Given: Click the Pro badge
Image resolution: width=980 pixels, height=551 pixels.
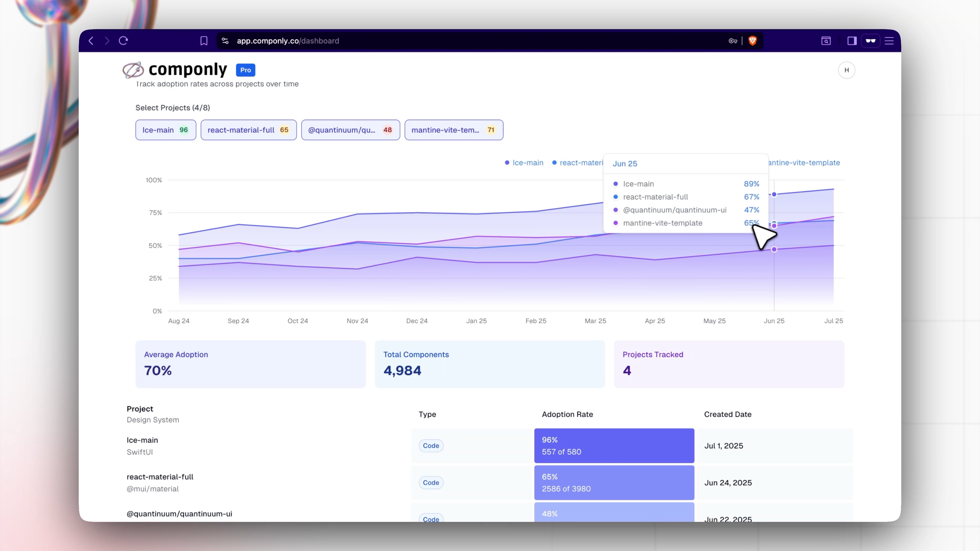Looking at the screenshot, I should point(245,70).
